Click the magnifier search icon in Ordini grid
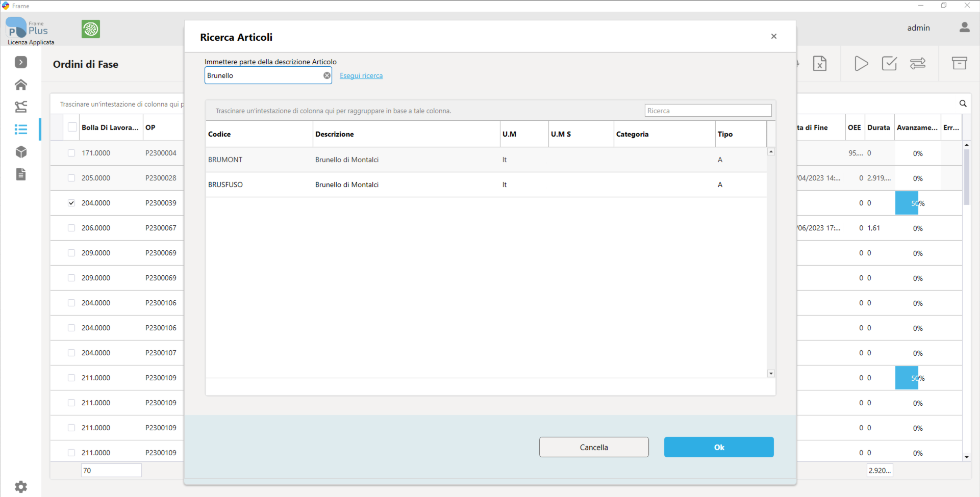The width and height of the screenshot is (980, 497). 963,103
